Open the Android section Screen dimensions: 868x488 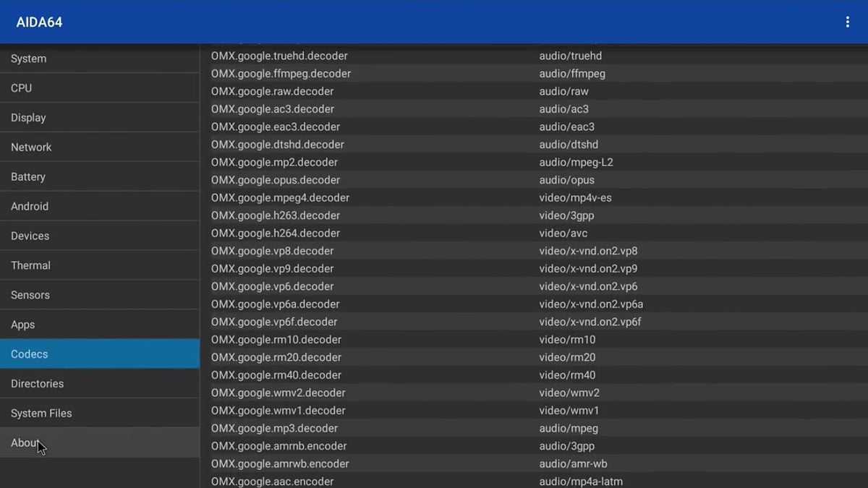pos(100,207)
